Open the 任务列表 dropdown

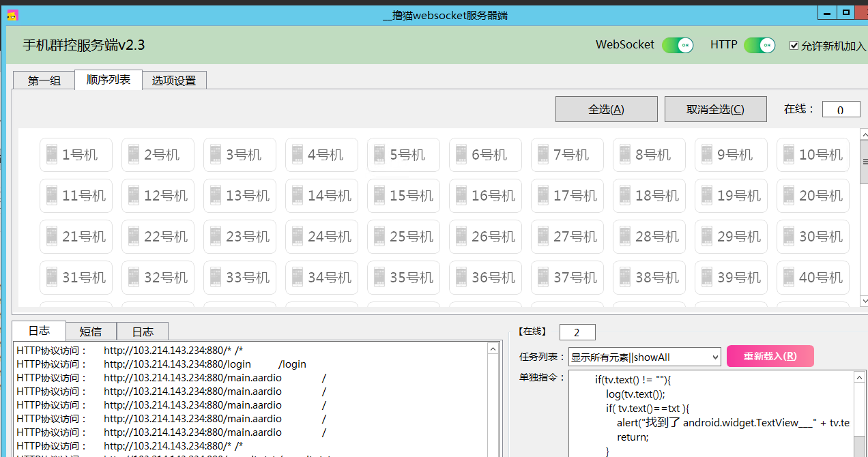[715, 357]
